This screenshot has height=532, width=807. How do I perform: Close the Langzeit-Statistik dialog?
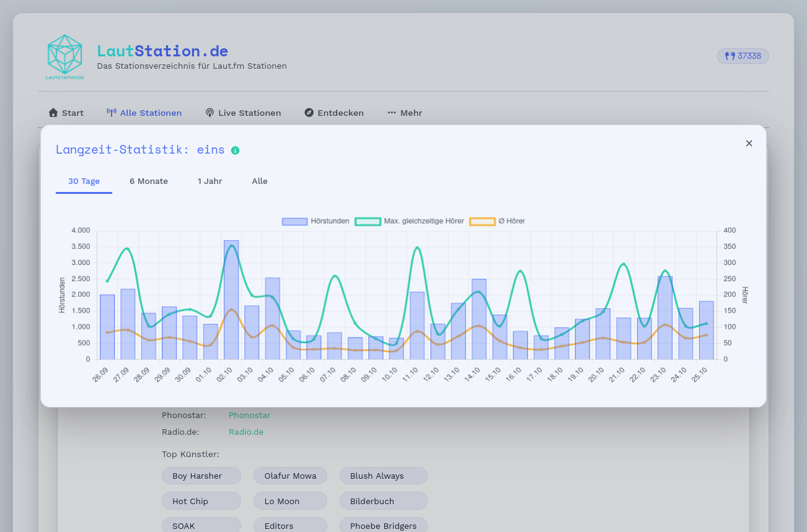pos(749,144)
